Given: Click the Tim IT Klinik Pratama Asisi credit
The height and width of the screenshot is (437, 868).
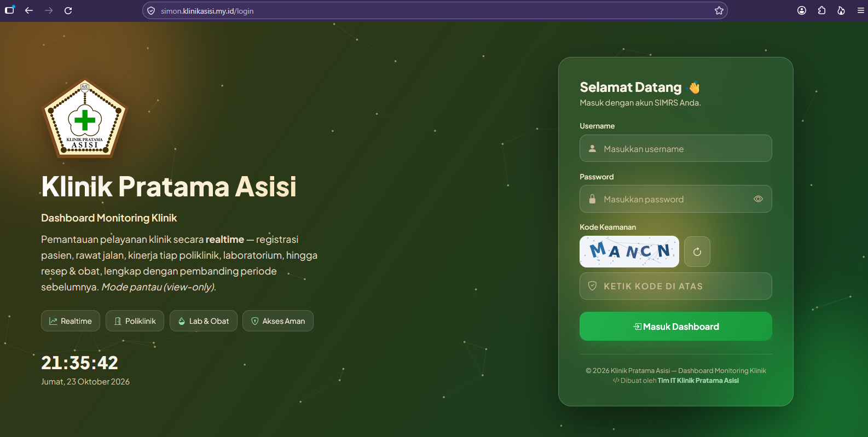Looking at the screenshot, I should [698, 381].
